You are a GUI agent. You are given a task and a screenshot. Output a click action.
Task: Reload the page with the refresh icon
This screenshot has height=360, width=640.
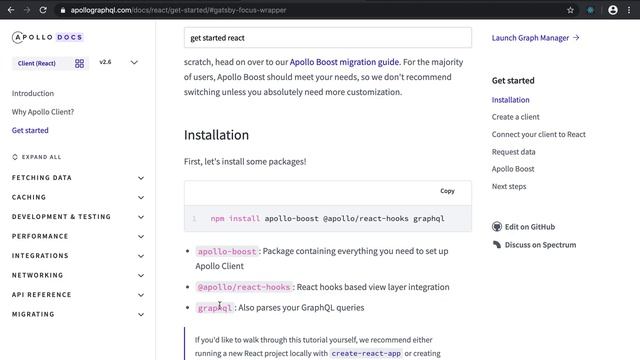pyautogui.click(x=43, y=10)
